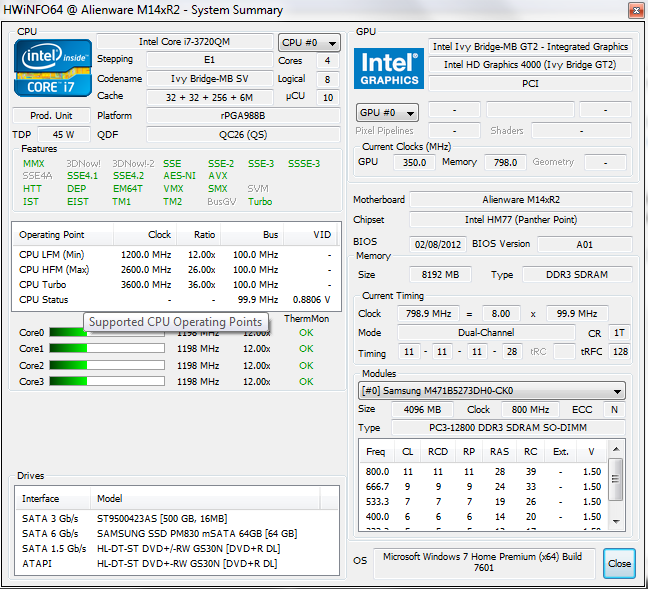The height and width of the screenshot is (589, 648).
Task: Click the Prod. Unit button
Action: (51, 115)
